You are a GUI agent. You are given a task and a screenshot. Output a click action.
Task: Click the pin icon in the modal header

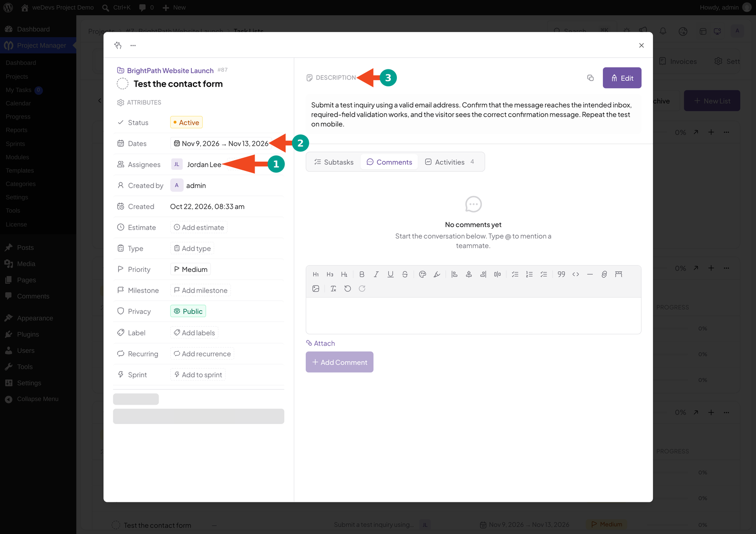(x=118, y=45)
